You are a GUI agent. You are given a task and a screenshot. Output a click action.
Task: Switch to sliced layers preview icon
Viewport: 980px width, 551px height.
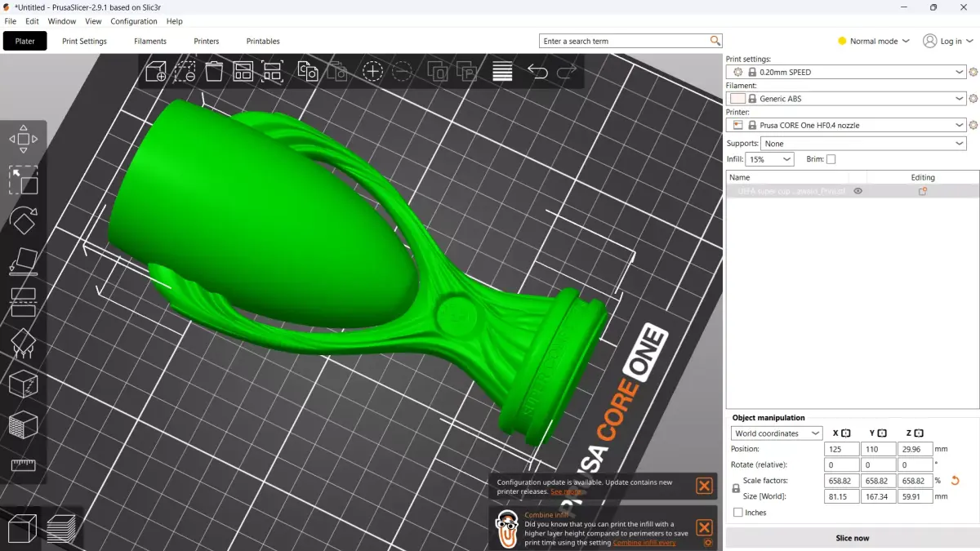click(x=62, y=528)
